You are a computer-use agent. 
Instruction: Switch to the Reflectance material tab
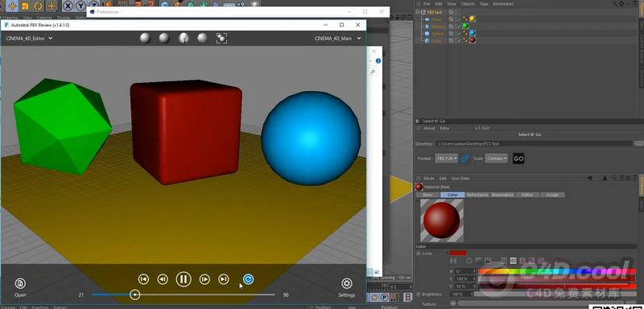tap(477, 195)
